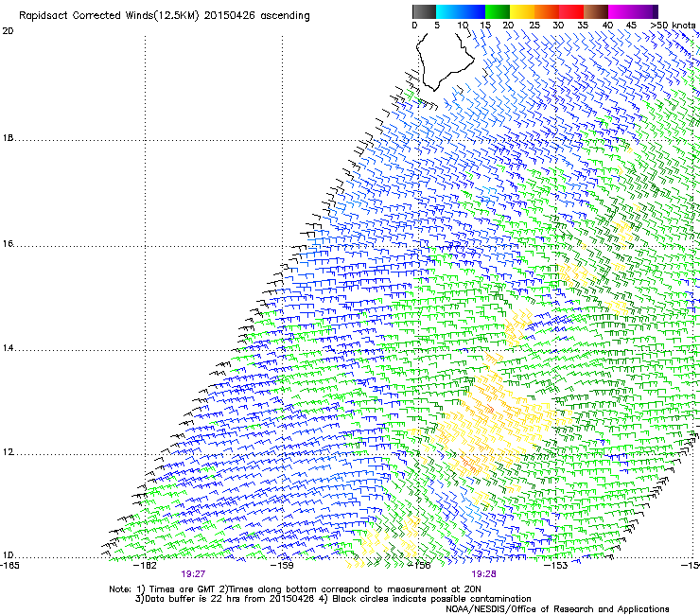Click the brown 35-40 knots legend swatch
The width and height of the screenshot is (700, 615).
click(x=596, y=11)
